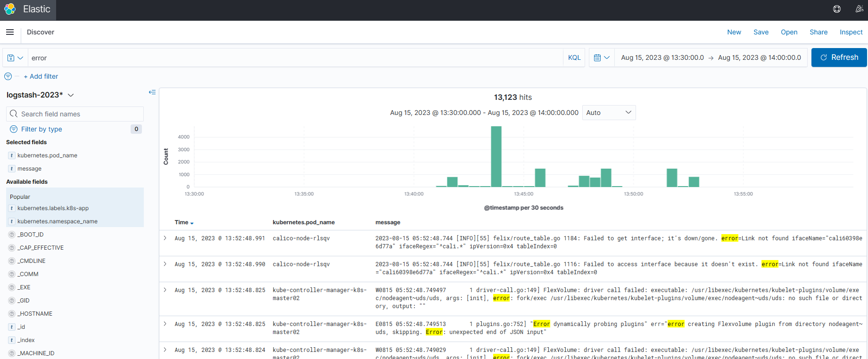Select kubernetes.labels.k8s-app field
Screen dimensions: 868x359
[53, 208]
